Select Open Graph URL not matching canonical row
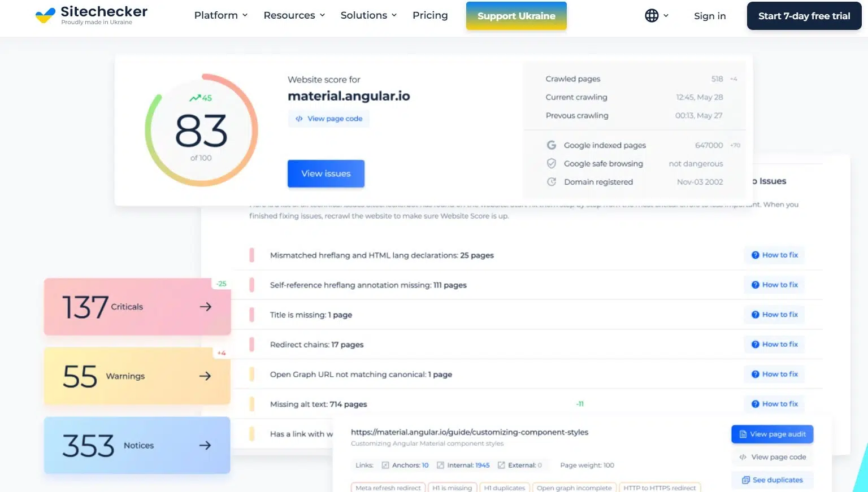The image size is (868, 492). (x=528, y=374)
